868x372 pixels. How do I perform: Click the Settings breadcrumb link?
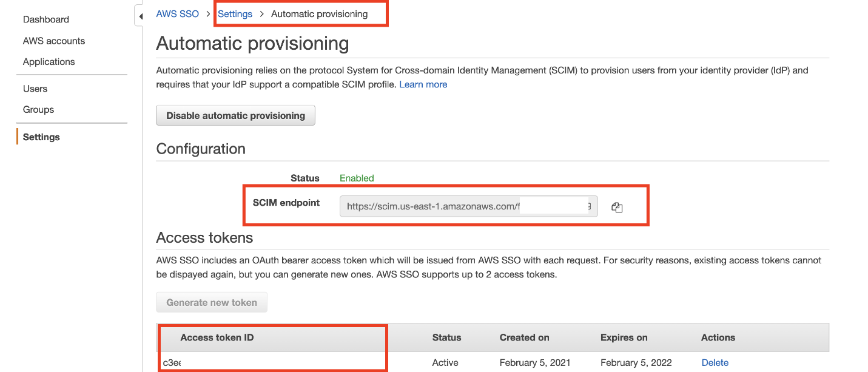[x=235, y=14]
